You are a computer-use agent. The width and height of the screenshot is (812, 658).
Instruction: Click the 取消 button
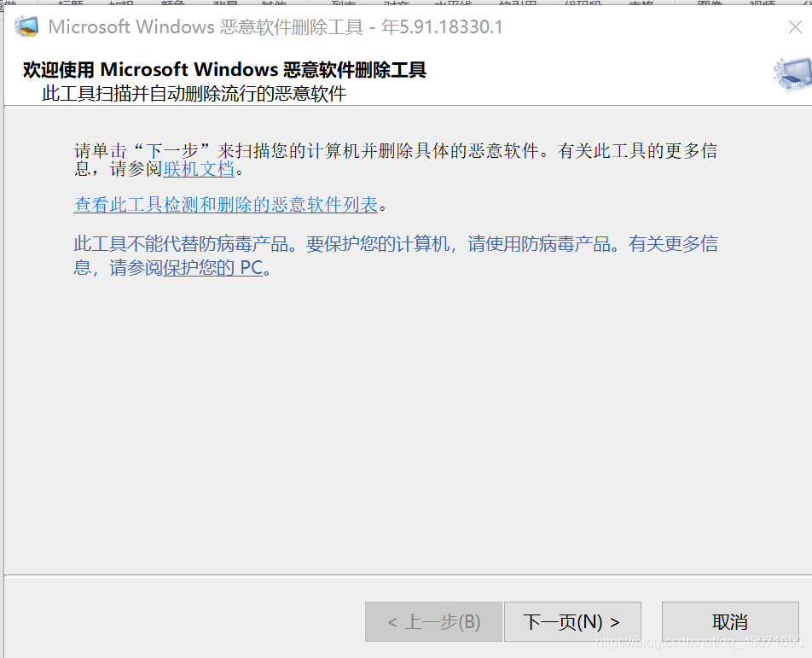[730, 622]
